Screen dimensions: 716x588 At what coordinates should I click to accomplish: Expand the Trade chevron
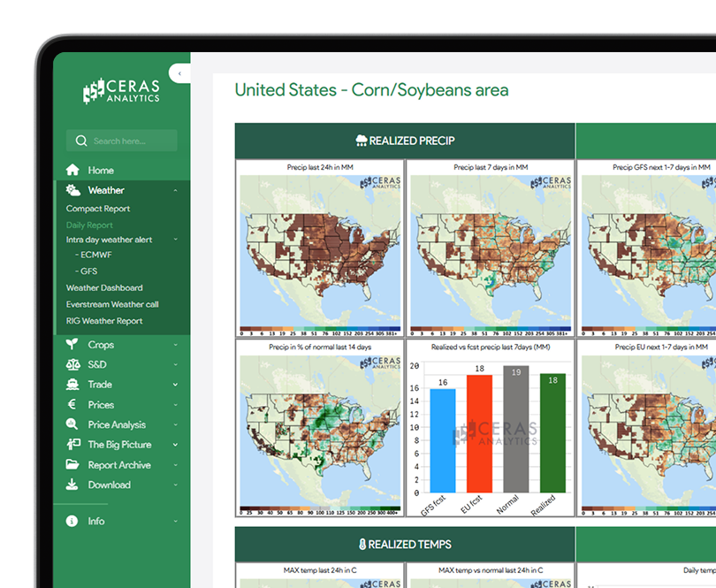coord(175,385)
